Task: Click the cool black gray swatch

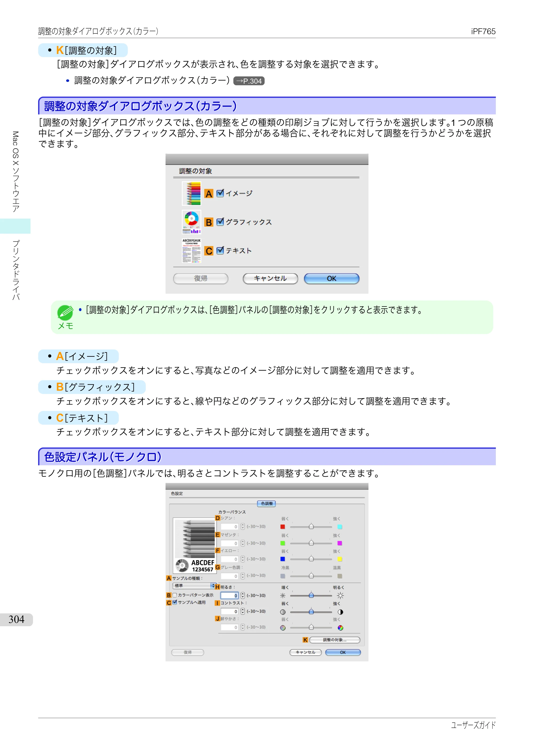Action: [283, 576]
